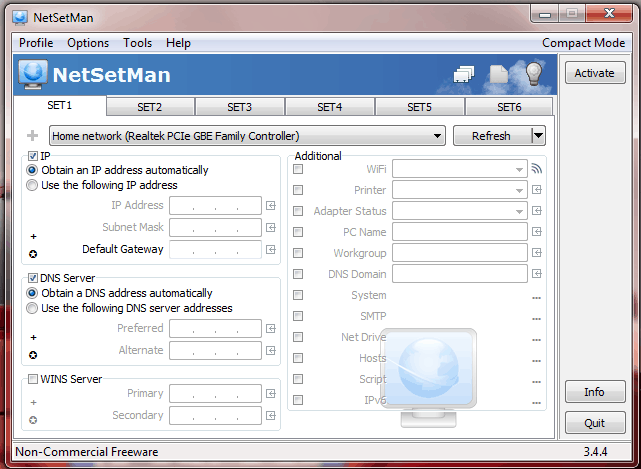Image resolution: width=641 pixels, height=469 pixels.
Task: Switch to the SET2 tab
Action: (x=150, y=107)
